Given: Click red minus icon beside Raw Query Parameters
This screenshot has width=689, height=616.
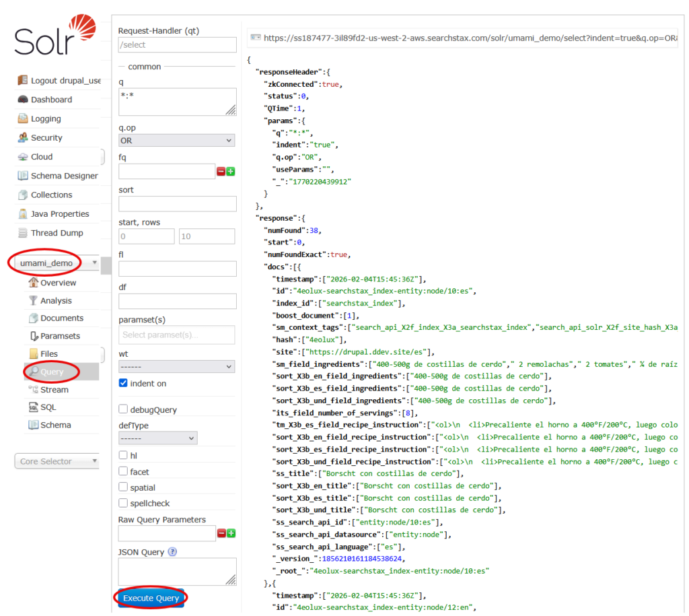Looking at the screenshot, I should (x=221, y=534).
